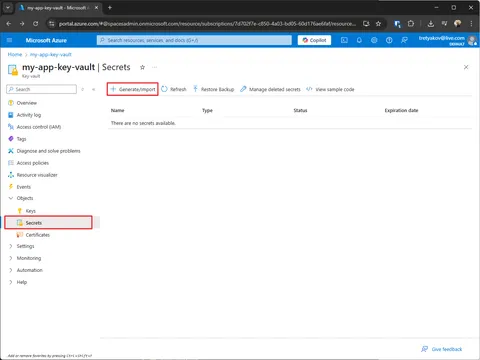
Task: Open Events in the sidebar
Action: pyautogui.click(x=19, y=187)
